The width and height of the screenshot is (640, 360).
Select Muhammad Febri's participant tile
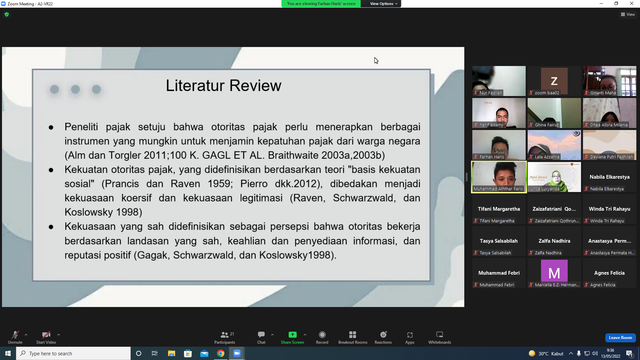click(499, 273)
